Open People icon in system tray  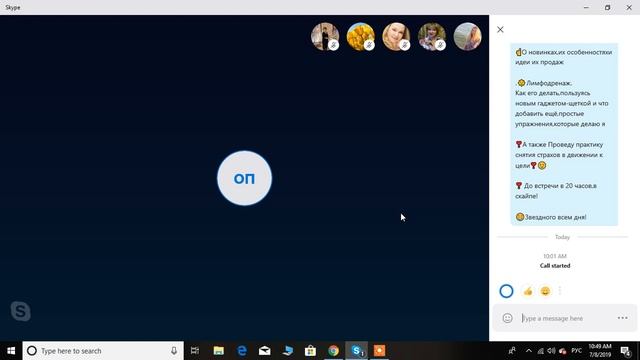[x=511, y=351]
